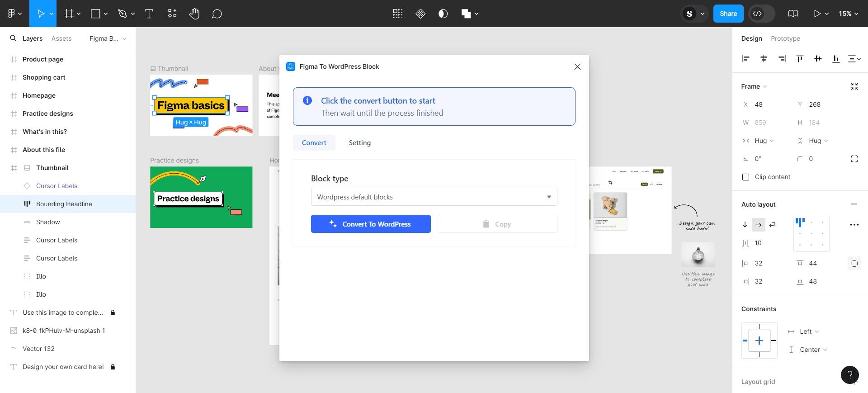The height and width of the screenshot is (393, 868).
Task: Switch to the Assets tab
Action: [61, 38]
